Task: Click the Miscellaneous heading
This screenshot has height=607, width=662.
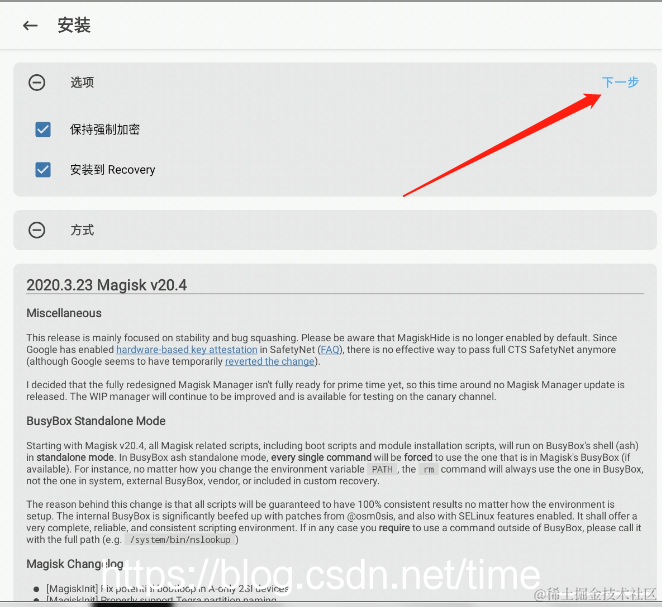Action: [64, 313]
